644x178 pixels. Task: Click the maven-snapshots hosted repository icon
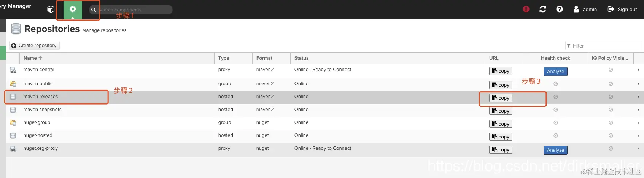point(13,110)
